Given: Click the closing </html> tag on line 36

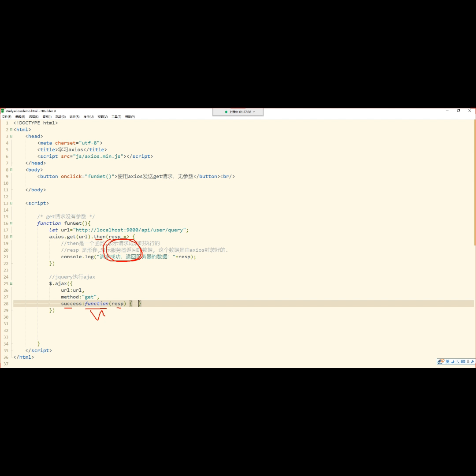Looking at the screenshot, I should coord(24,357).
